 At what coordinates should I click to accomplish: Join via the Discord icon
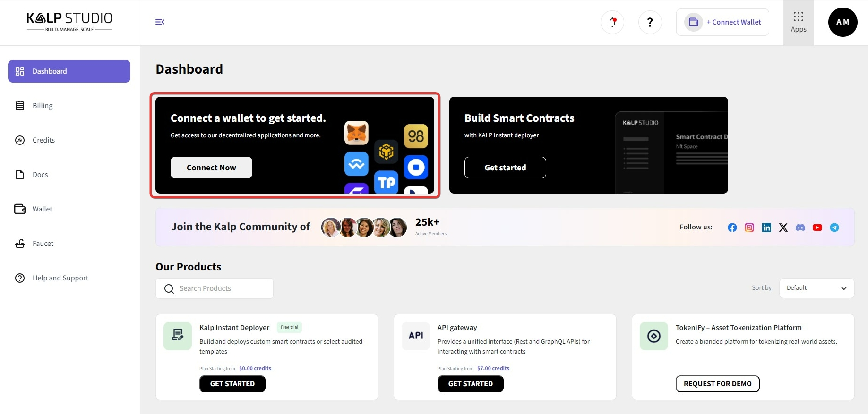click(800, 228)
